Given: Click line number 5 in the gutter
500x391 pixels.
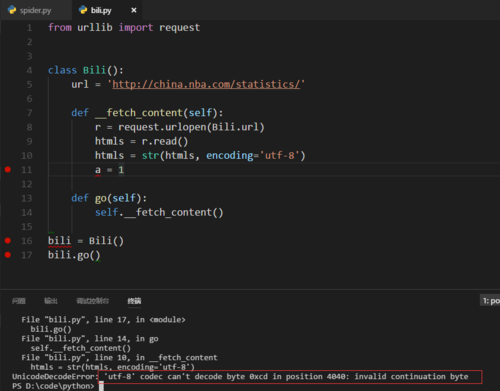Looking at the screenshot, I should coord(29,84).
